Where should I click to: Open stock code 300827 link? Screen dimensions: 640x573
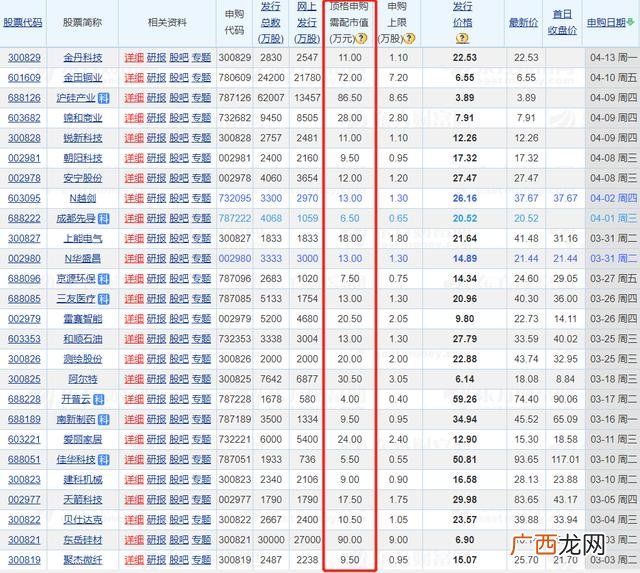(24, 238)
